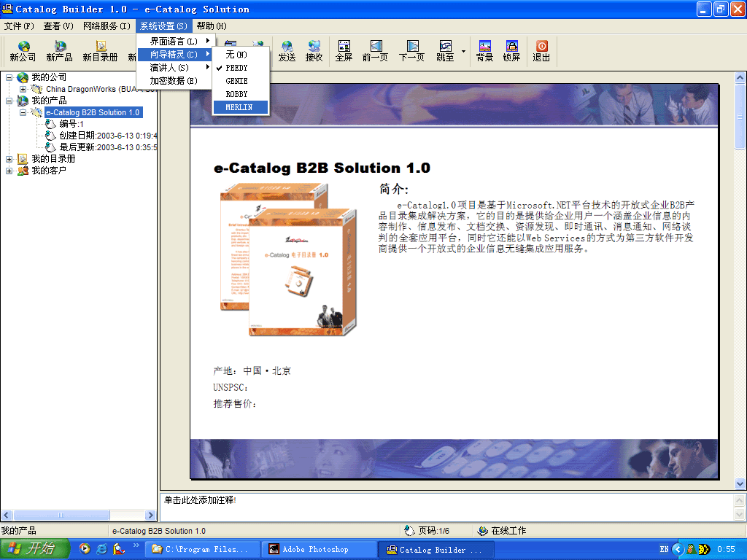Collapse the 我的产品 tree node

tap(9, 101)
